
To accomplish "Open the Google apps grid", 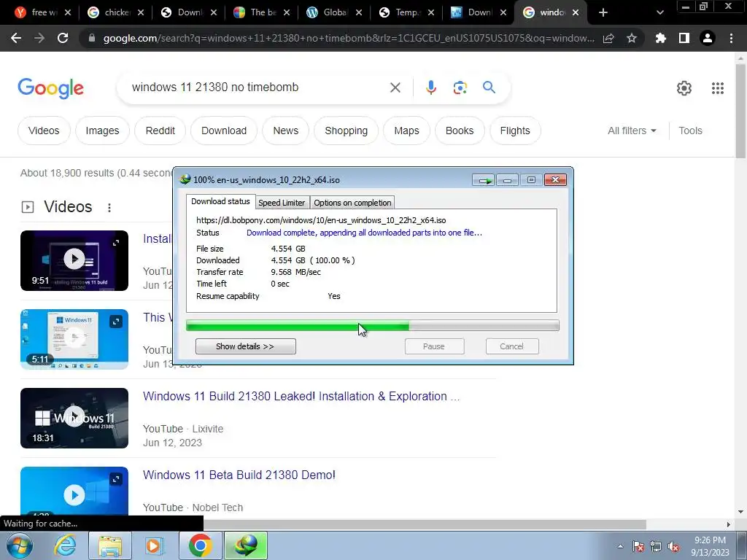I will [x=718, y=88].
